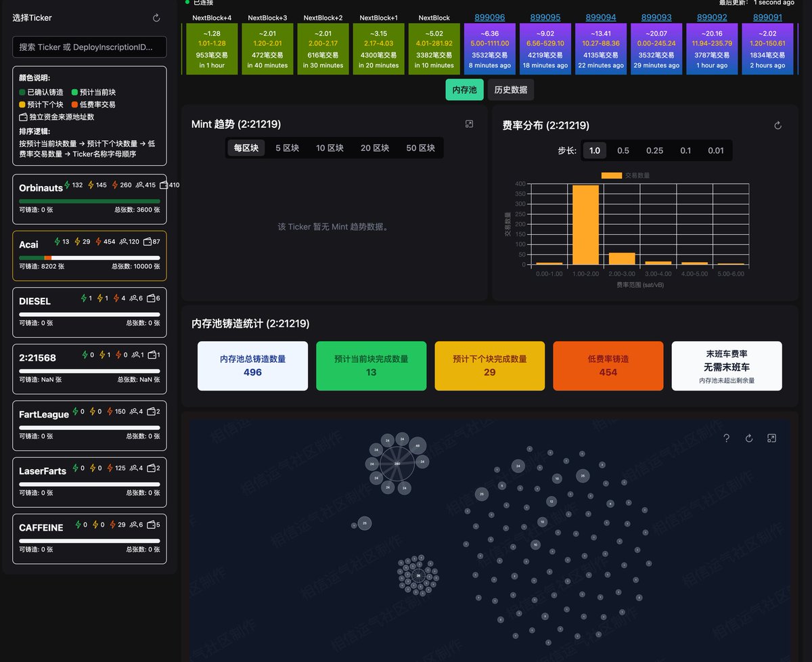Select the NextBlock+4 pending block card
812x662 pixels.
[212, 49]
